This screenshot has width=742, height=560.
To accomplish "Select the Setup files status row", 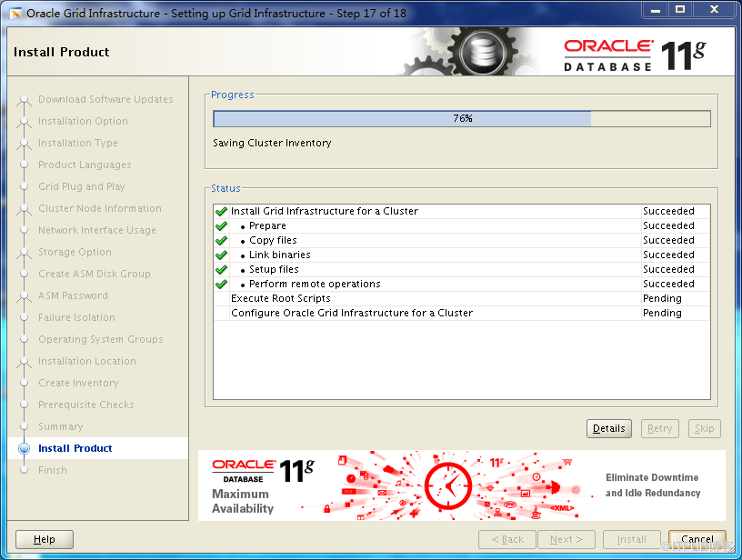I will tap(462, 270).
